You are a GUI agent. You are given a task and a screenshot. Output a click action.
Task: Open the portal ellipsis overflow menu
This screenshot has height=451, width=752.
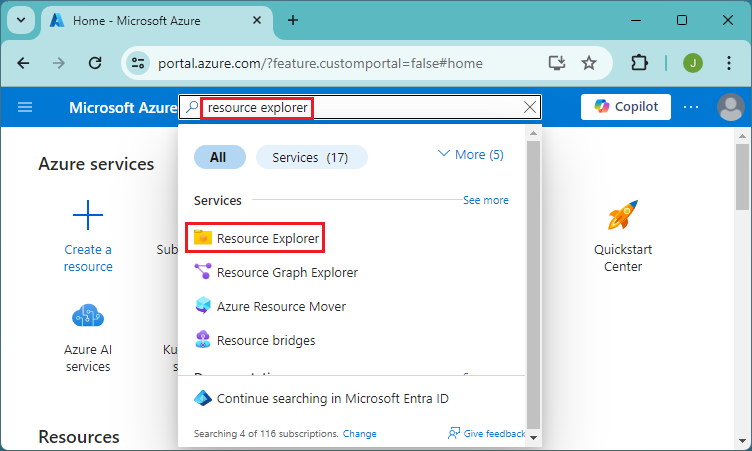691,107
